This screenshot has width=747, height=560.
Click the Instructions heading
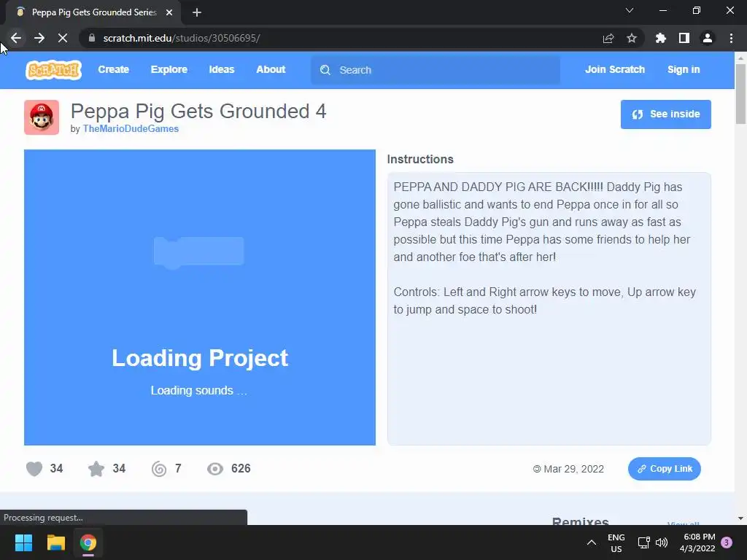click(420, 159)
